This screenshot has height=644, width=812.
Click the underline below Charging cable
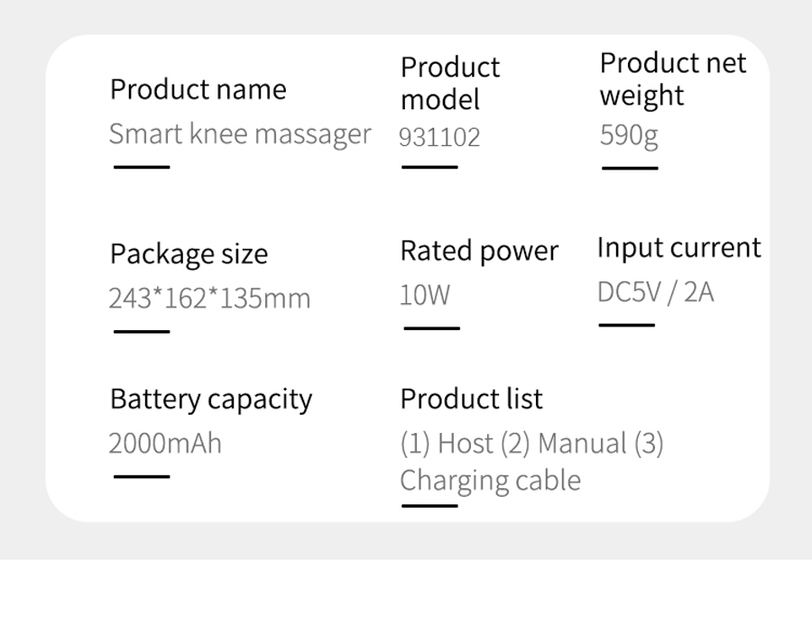(x=429, y=506)
